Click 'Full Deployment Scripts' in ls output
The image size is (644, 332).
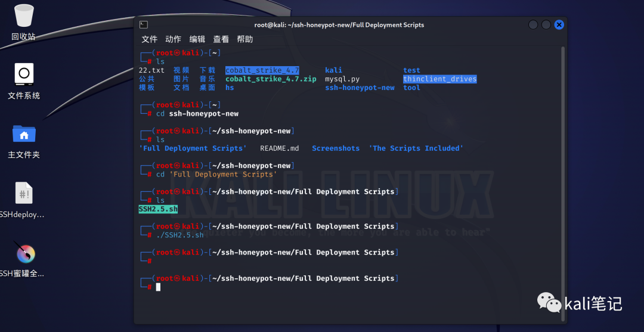click(x=193, y=148)
